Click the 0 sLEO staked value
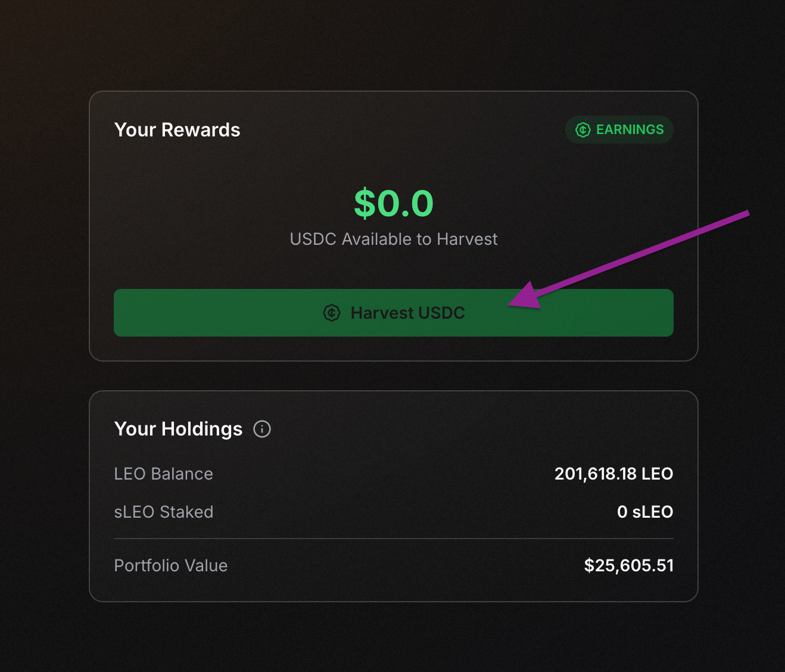This screenshot has width=785, height=672. click(645, 512)
